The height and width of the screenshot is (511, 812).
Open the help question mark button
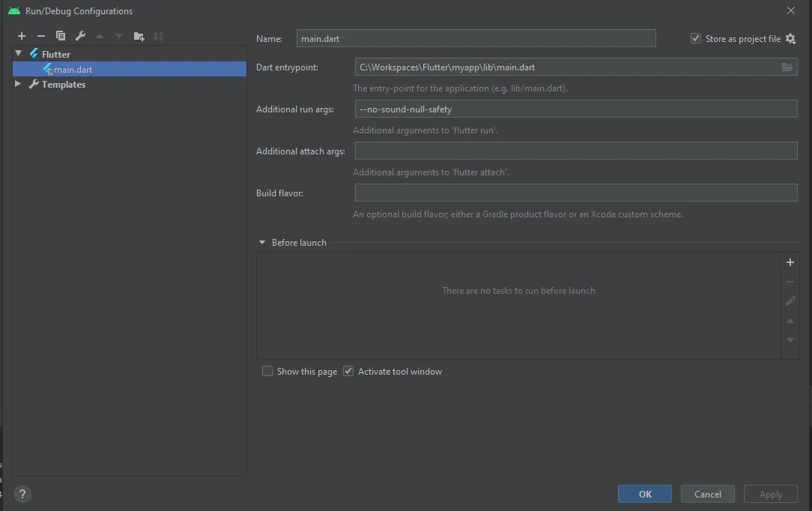(22, 494)
